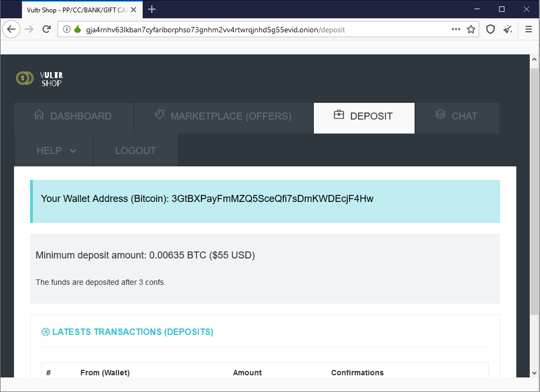Viewport: 540px width, 392px height.
Task: Open the Dashboard tab
Action: (x=73, y=116)
